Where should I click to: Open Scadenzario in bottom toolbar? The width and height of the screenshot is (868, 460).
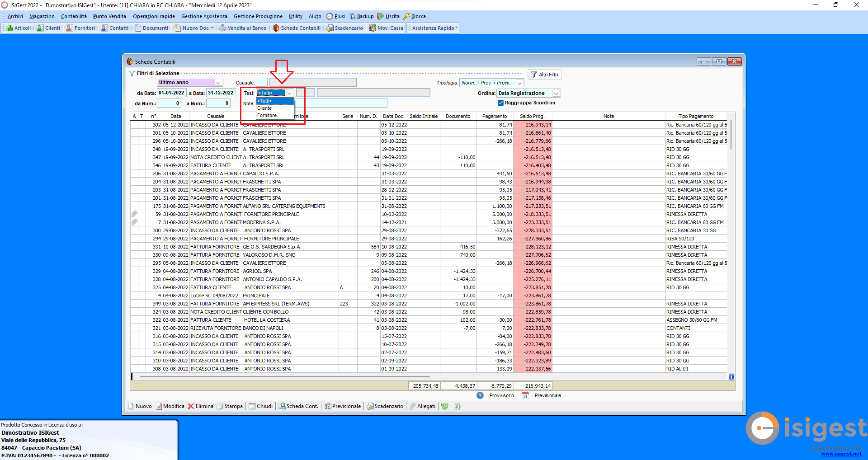(385, 406)
